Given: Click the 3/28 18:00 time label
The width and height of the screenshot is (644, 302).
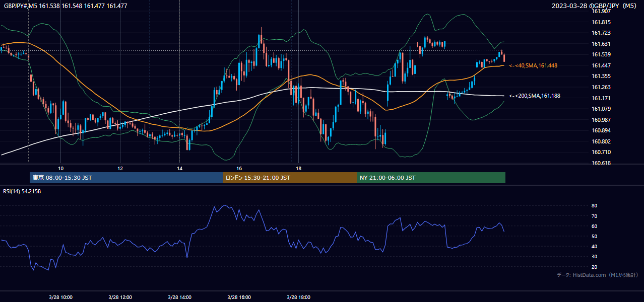Looking at the screenshot, I should 298,297.
